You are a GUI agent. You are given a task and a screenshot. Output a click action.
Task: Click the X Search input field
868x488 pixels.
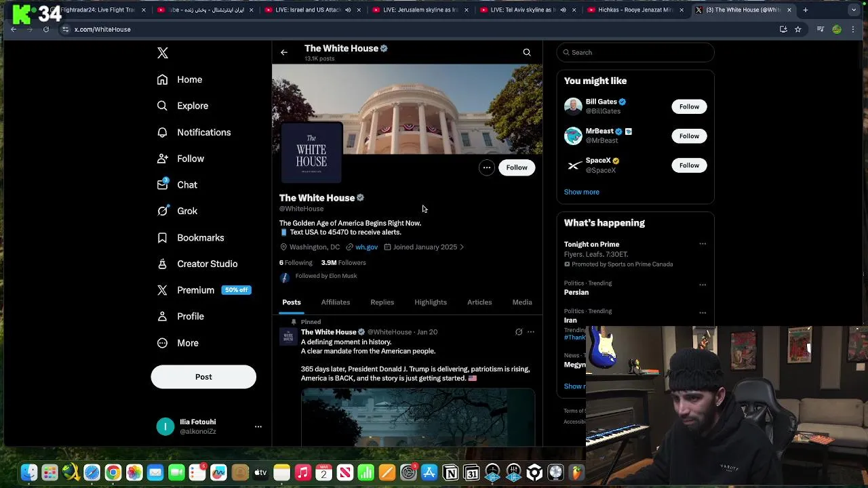tap(635, 52)
